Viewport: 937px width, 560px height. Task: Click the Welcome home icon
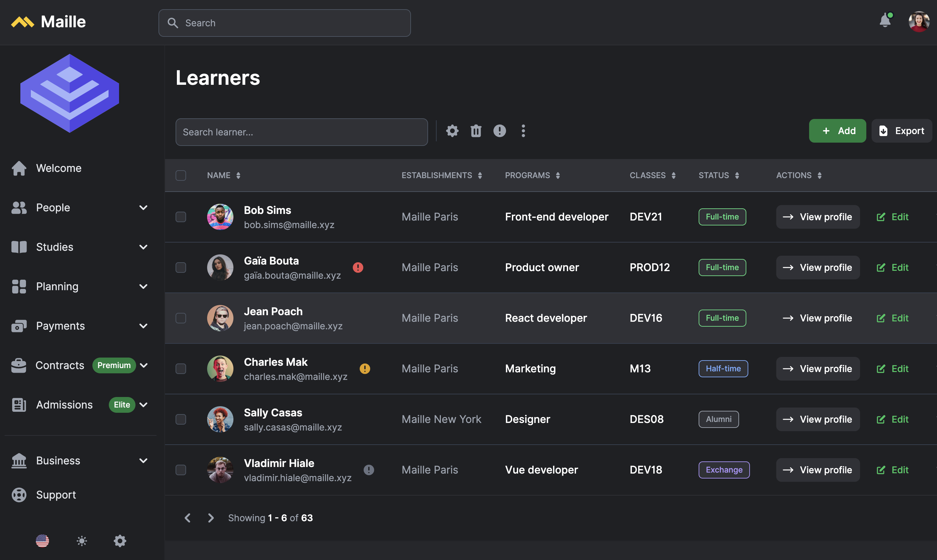click(x=19, y=168)
